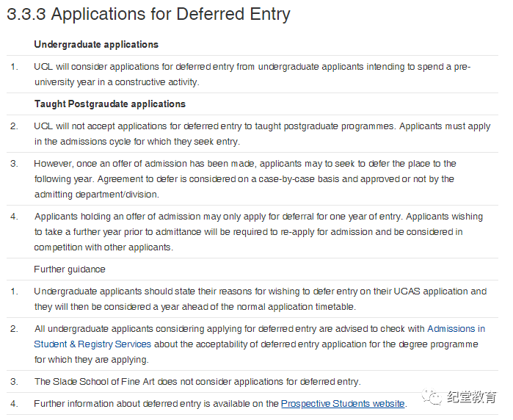
Task: Click the Slade School of Fine Art sentence
Action: pos(197,381)
